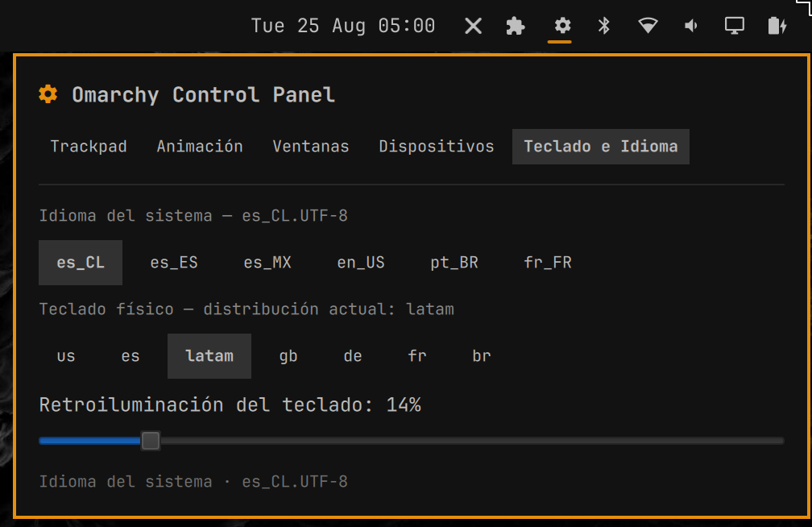Click the orange gear beside Omarchy title
The width and height of the screenshot is (812, 527).
48,94
